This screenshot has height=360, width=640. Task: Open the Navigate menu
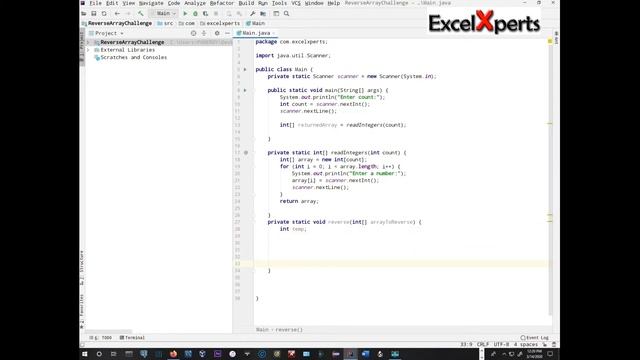coord(151,3)
